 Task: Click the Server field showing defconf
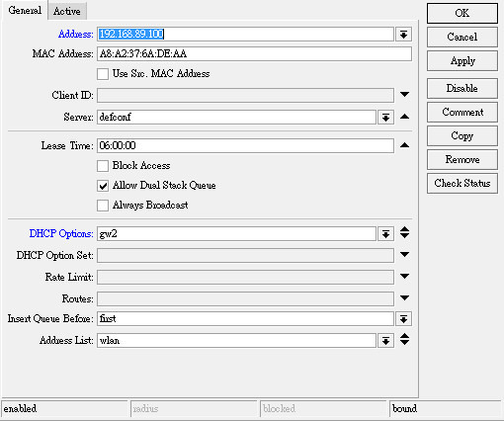point(236,118)
